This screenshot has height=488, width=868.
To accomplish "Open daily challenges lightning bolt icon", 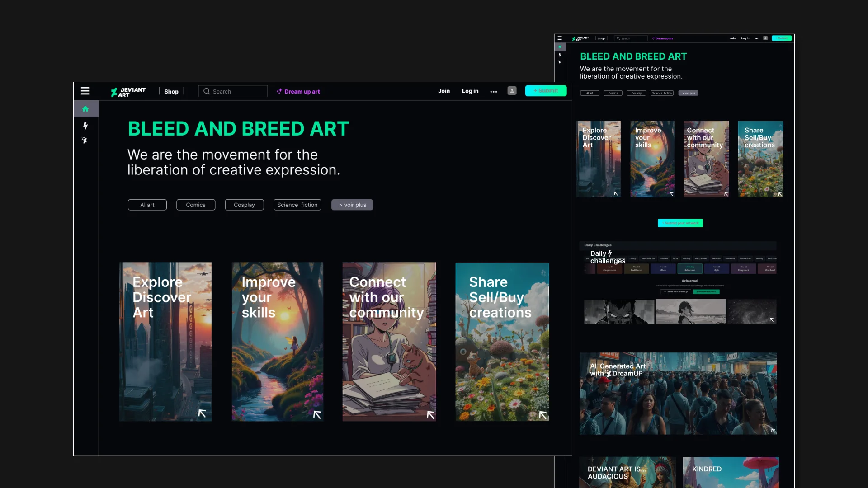I will tap(85, 126).
